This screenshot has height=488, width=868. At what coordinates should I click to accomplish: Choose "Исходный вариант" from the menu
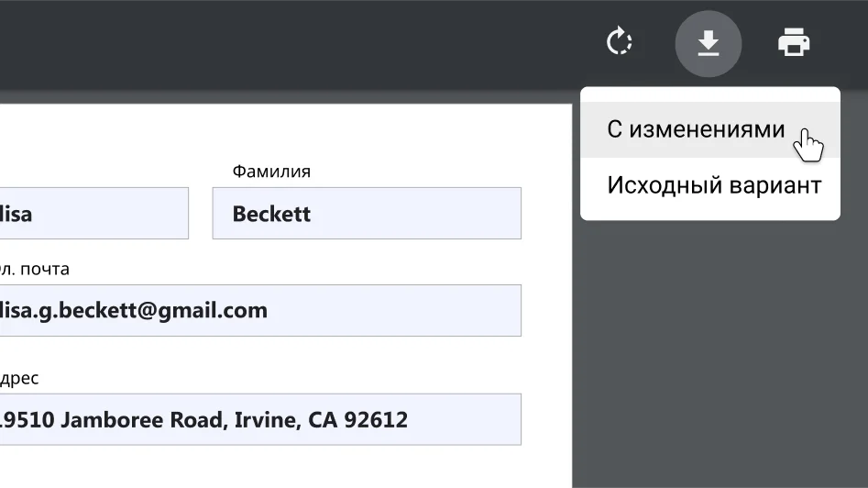(x=714, y=185)
